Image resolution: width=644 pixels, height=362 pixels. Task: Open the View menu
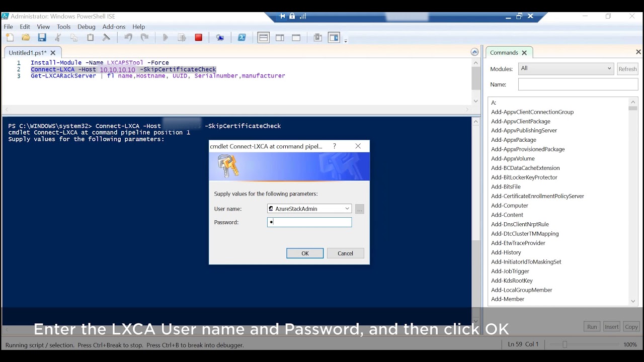43,27
